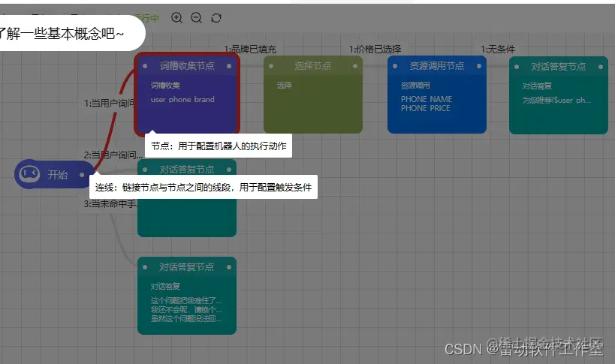Select the 资源调用节点 header
The height and width of the screenshot is (364, 615).
pyautogui.click(x=437, y=66)
